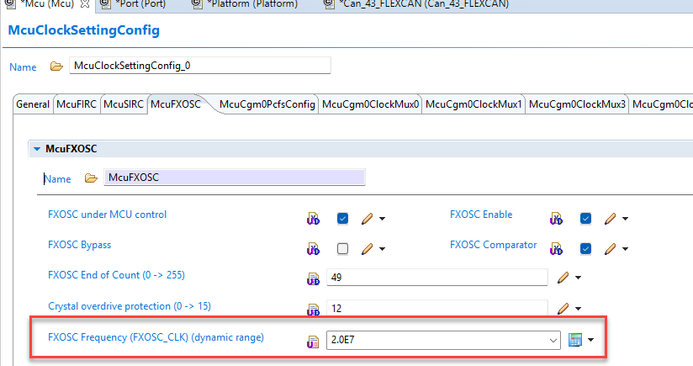Collapse the McuFXOSC section
The width and height of the screenshot is (693, 366).
pos(37,149)
